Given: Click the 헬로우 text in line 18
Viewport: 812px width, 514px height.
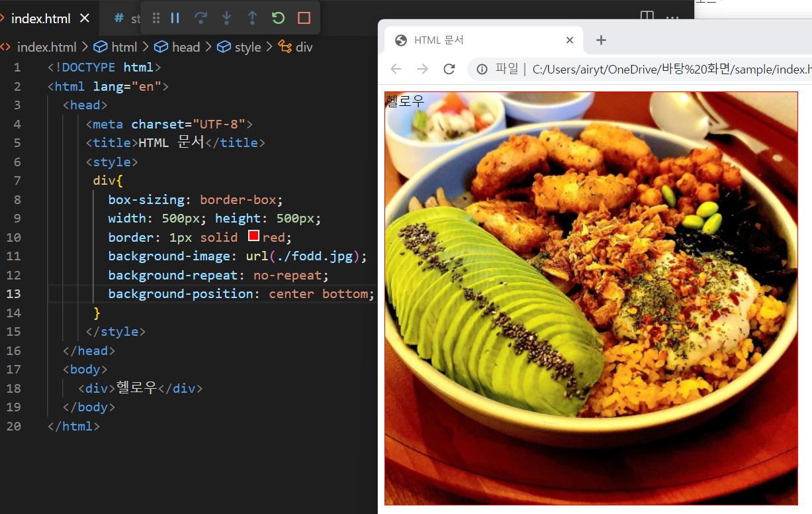Looking at the screenshot, I should click(137, 387).
